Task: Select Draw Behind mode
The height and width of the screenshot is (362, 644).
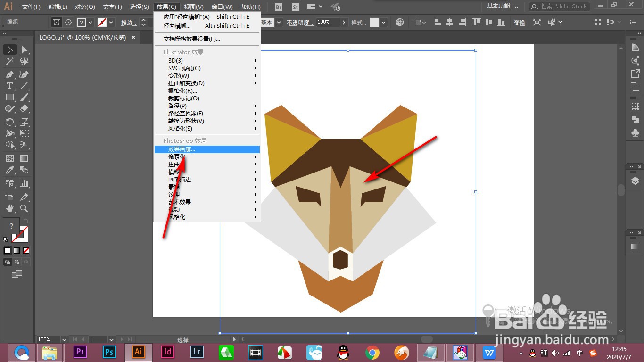Action: tap(17, 262)
